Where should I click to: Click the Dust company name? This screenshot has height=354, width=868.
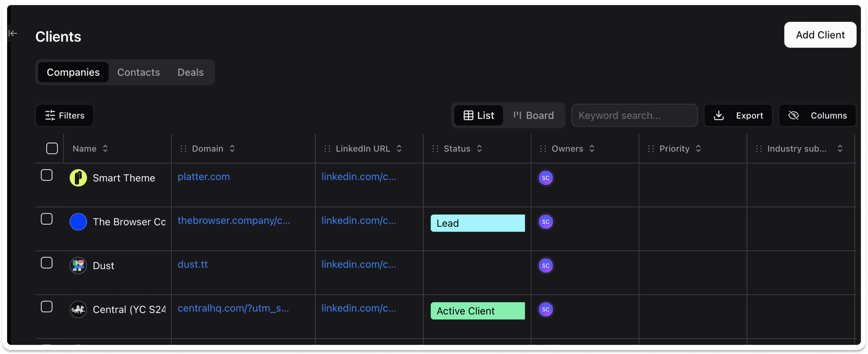(x=103, y=266)
